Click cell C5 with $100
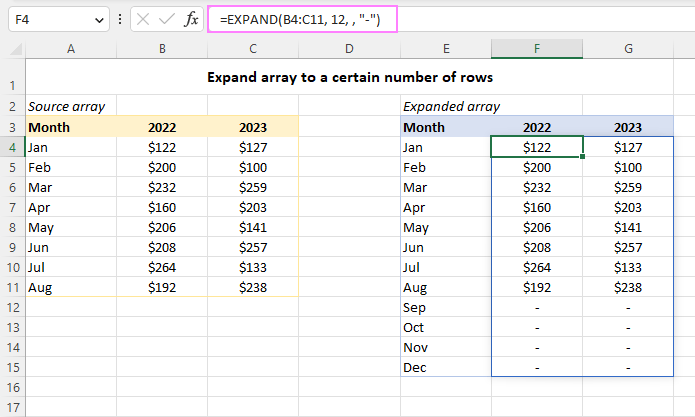The image size is (695, 417). click(253, 167)
